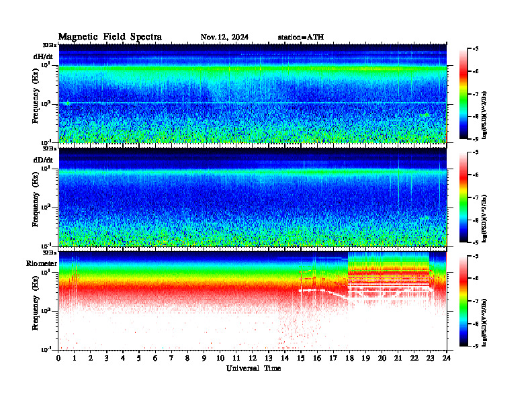Click the log(PSD) scale label of Riometer color bar
Viewport: 532px width, 411px height.
pyautogui.click(x=485, y=322)
